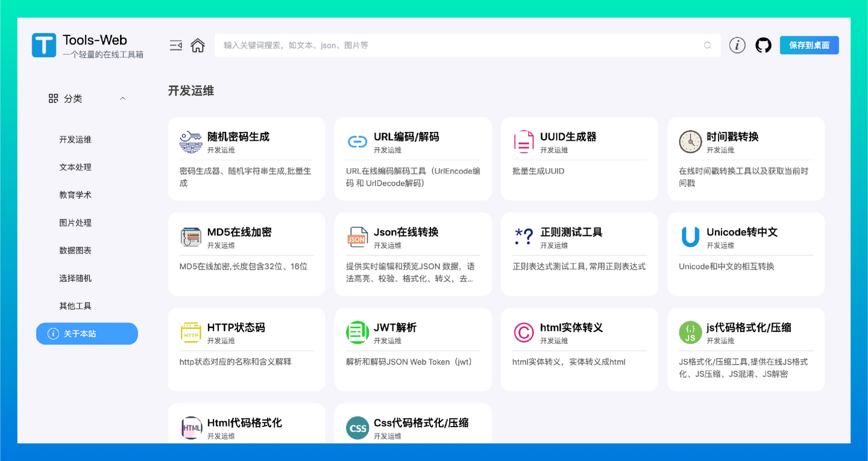868x461 pixels.
Task: Click the Json在线转换 file icon
Action: click(357, 237)
